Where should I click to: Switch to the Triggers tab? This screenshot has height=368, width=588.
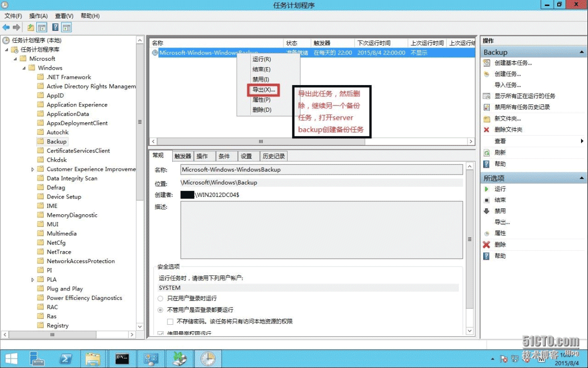(183, 156)
